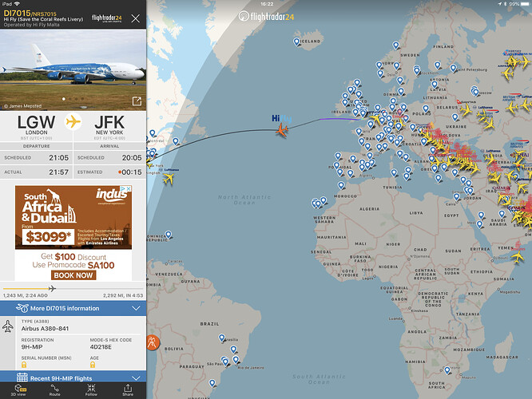This screenshot has height=399, width=532.
Task: Tap the locked Age padlock
Action: [x=93, y=365]
